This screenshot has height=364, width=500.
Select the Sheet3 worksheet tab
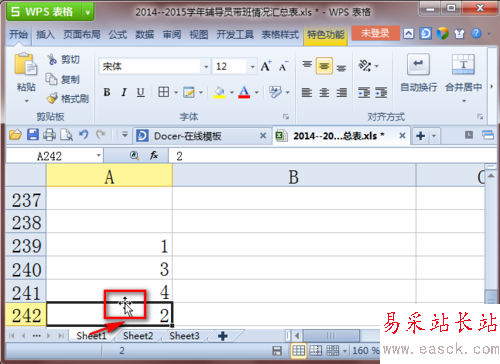184,336
